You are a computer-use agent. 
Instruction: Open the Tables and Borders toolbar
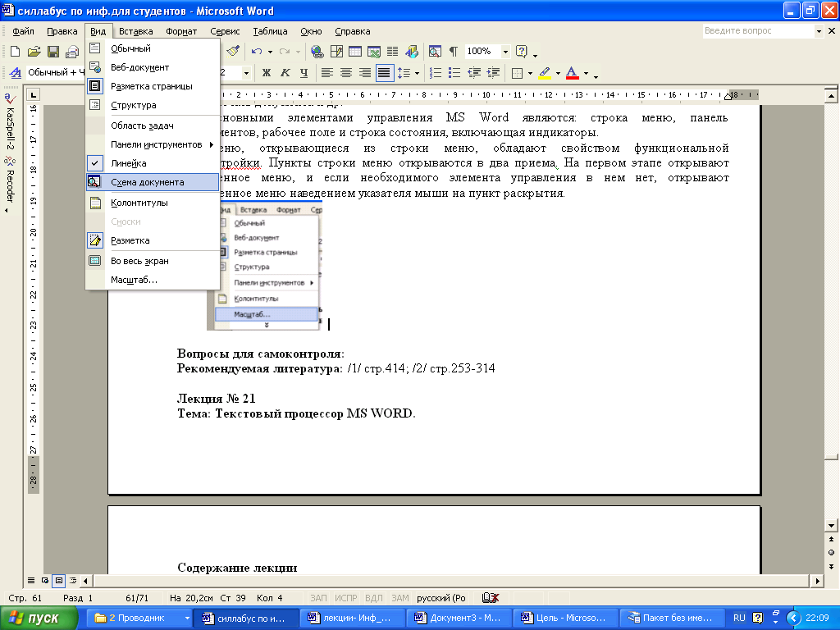(x=336, y=52)
